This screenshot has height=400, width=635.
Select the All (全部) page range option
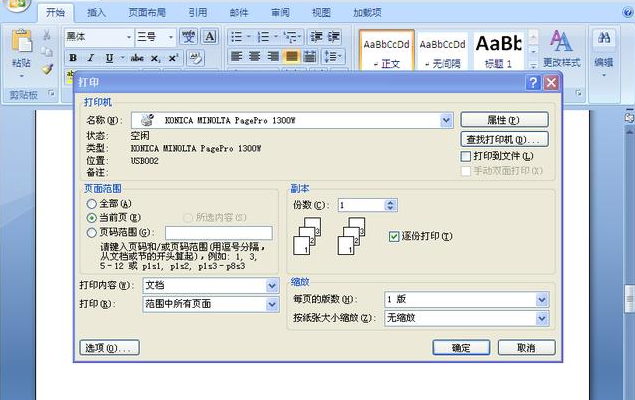pyautogui.click(x=92, y=204)
